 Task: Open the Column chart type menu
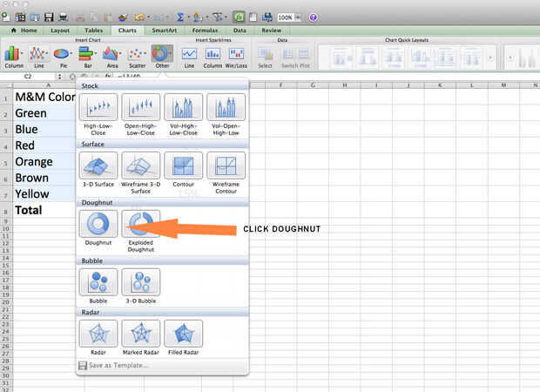14,57
